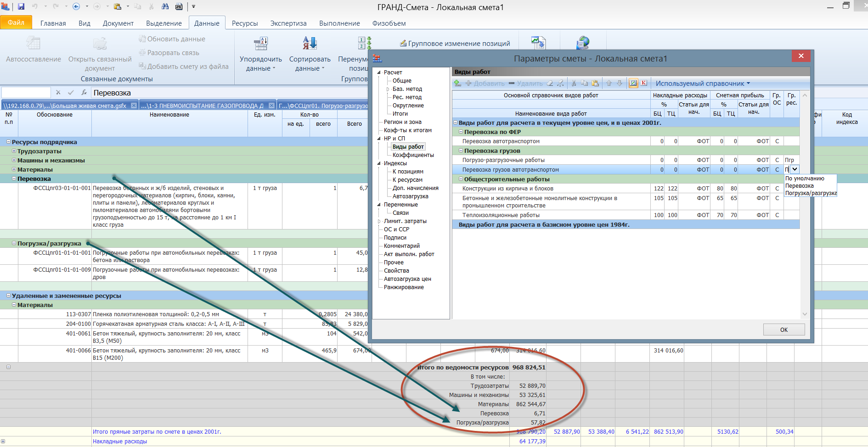Open the Файл menu

(16, 22)
